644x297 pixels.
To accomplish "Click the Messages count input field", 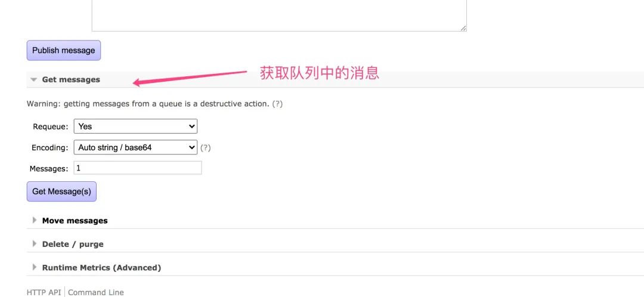I will [x=138, y=168].
